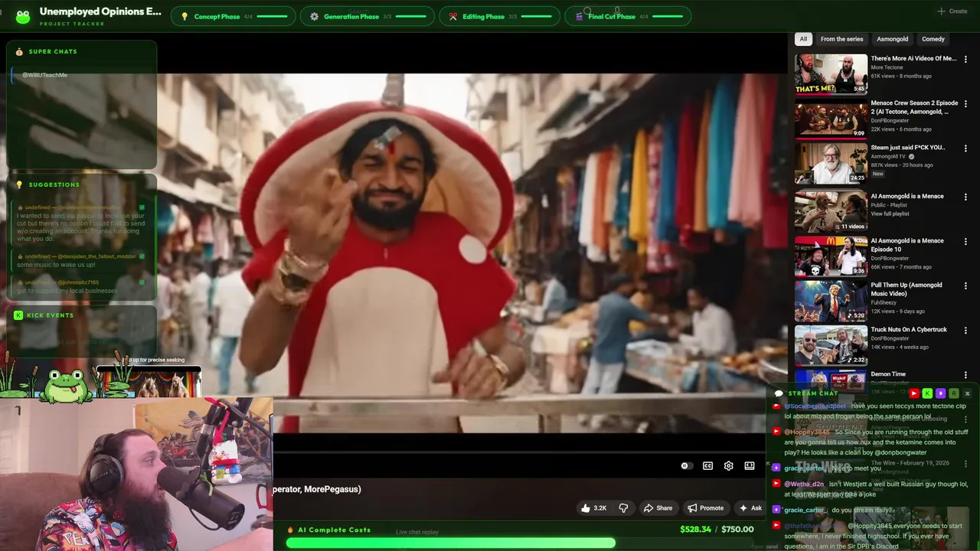Open the "Truck Nuts On A Cybertruck" thumbnail

coord(831,344)
